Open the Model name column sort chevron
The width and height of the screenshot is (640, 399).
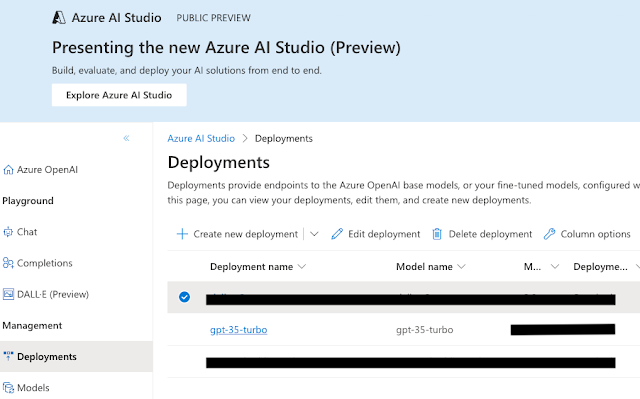461,267
